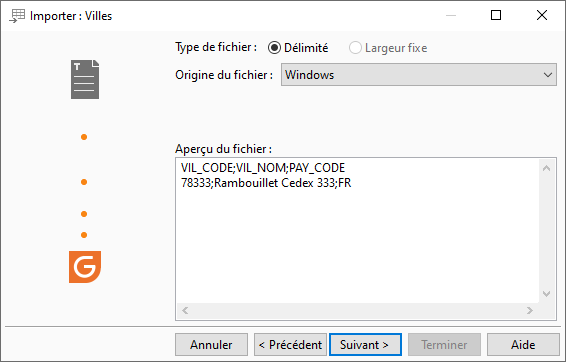The height and width of the screenshot is (362, 566).
Task: Click the text file document icon
Action: [85, 79]
